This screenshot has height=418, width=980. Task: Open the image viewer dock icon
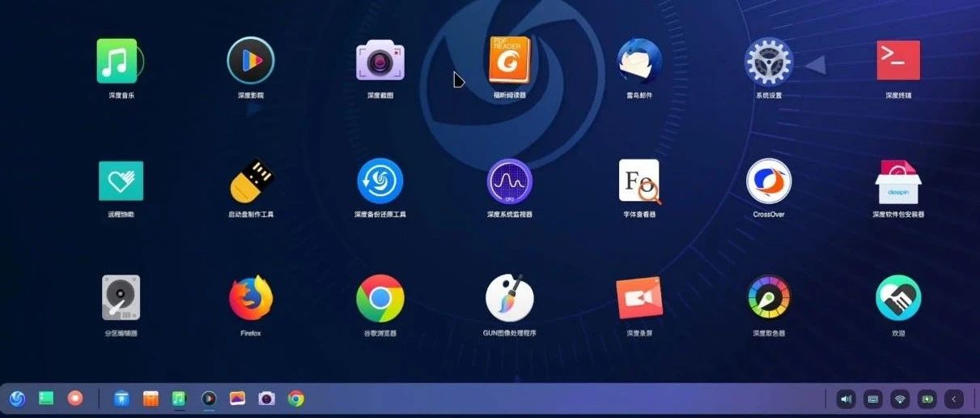238,398
